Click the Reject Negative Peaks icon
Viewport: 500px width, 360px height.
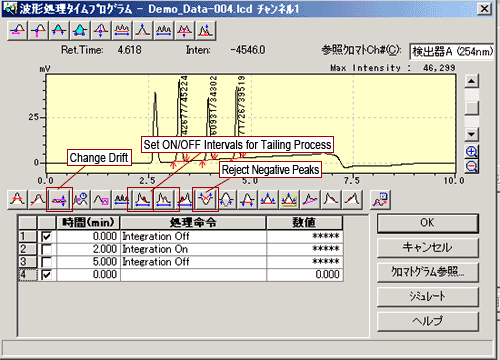click(205, 200)
